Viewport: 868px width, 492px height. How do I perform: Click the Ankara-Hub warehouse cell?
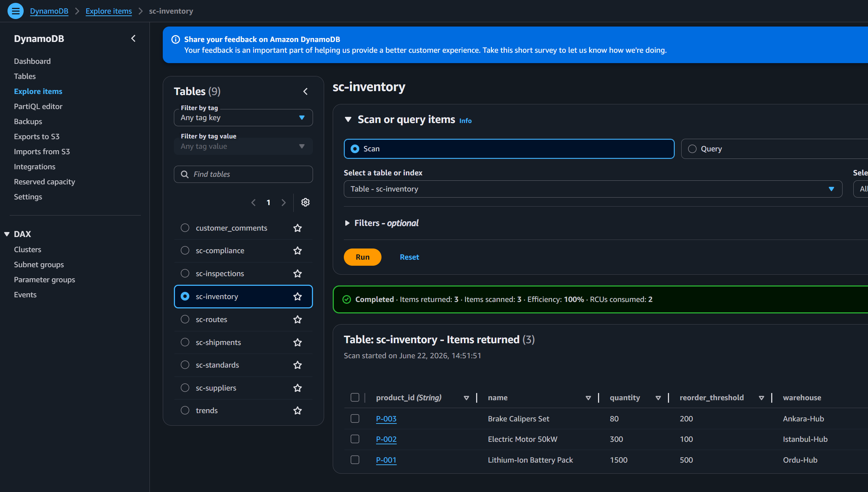(x=803, y=419)
